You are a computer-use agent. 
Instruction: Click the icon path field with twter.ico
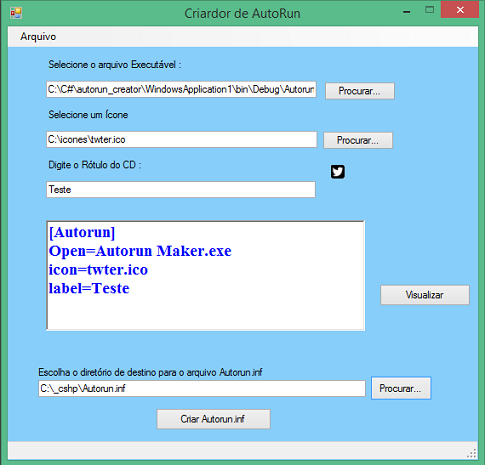click(x=182, y=139)
